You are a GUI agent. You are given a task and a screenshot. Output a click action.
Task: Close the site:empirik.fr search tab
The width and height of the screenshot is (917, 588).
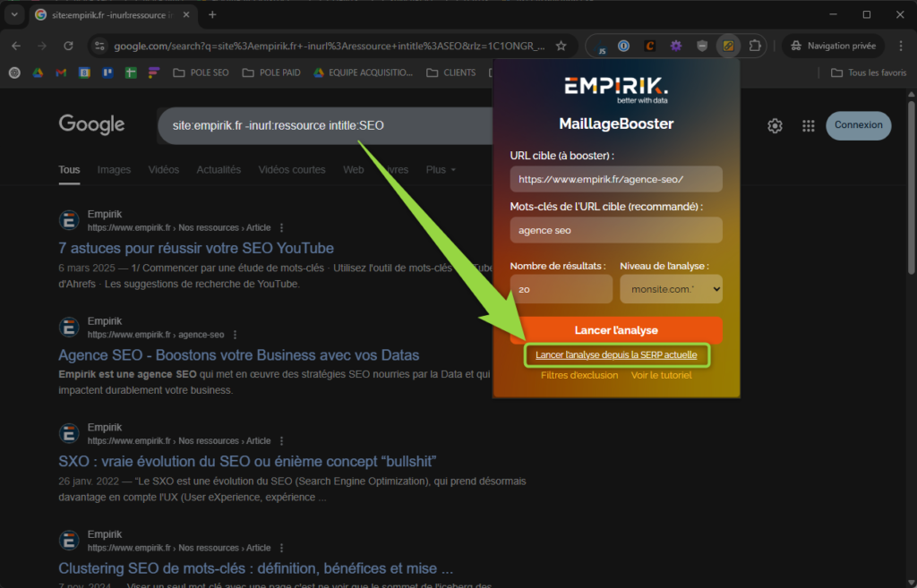(186, 14)
